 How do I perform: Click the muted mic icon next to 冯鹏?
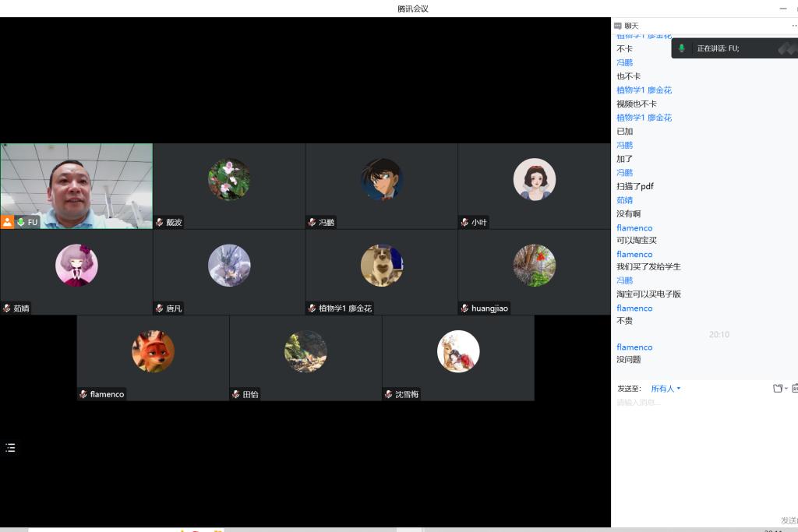(312, 223)
